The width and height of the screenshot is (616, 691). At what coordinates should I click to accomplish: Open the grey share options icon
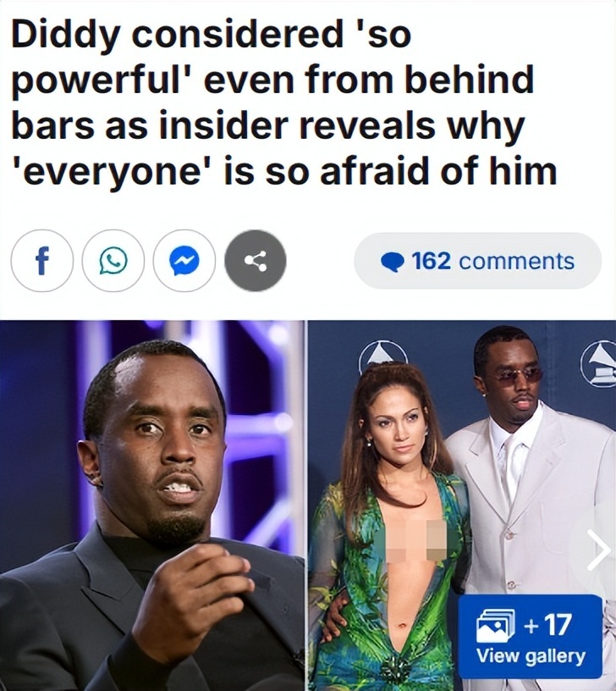tap(256, 261)
